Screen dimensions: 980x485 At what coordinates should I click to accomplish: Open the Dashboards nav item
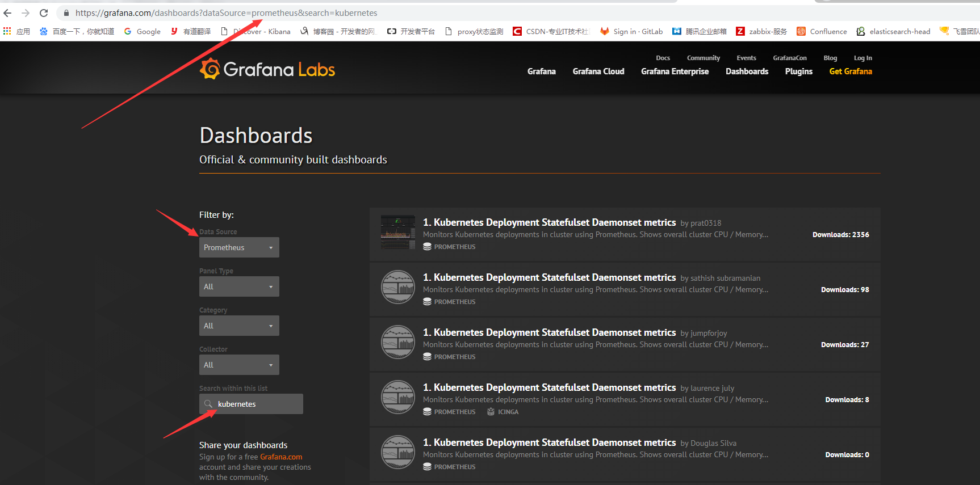pos(747,71)
